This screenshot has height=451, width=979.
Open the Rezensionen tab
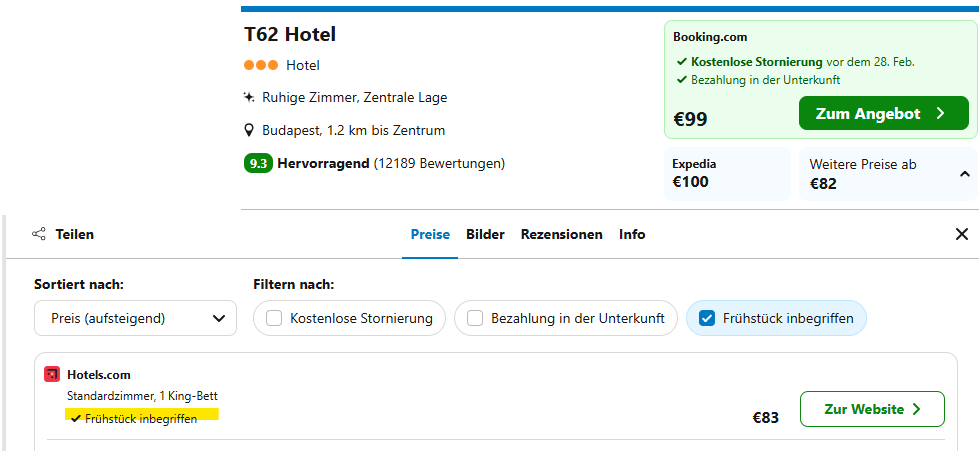coord(562,234)
